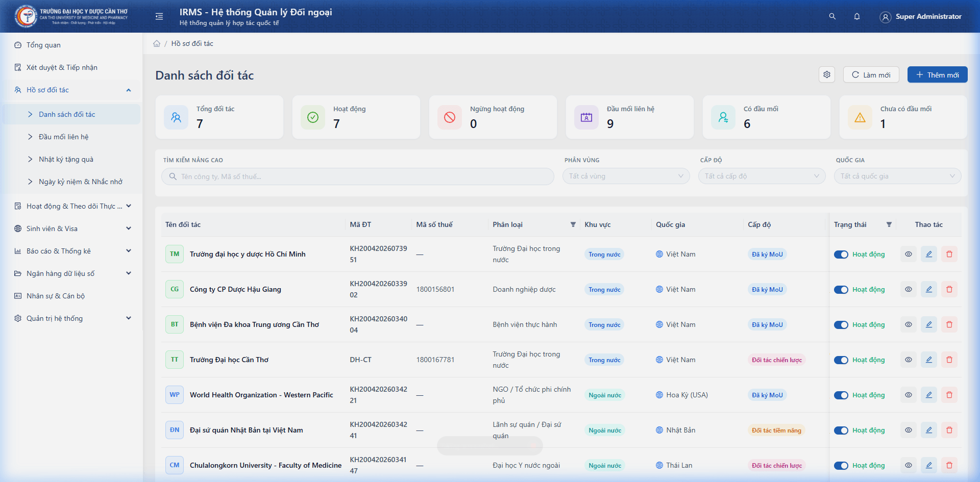980x482 pixels.
Task: Open the notifications bell
Action: click(x=857, y=16)
